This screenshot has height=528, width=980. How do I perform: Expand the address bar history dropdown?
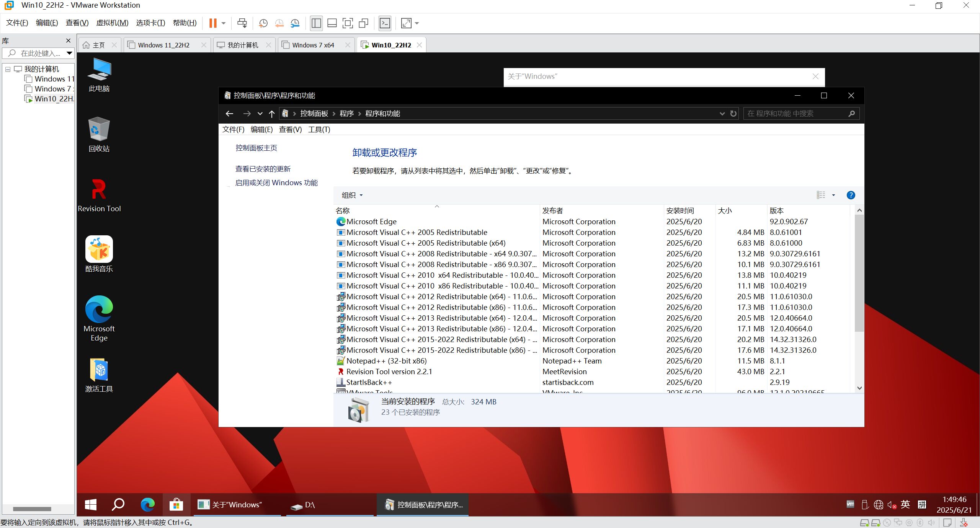tap(722, 114)
